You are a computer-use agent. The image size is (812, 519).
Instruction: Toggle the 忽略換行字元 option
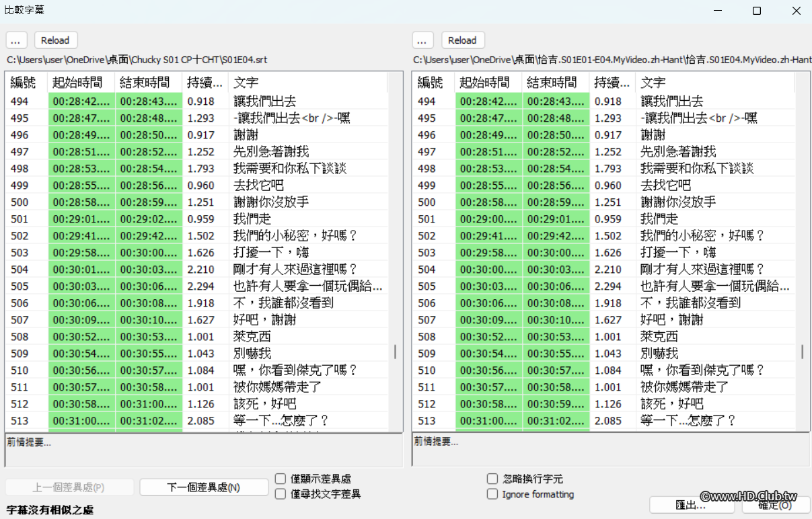point(492,479)
